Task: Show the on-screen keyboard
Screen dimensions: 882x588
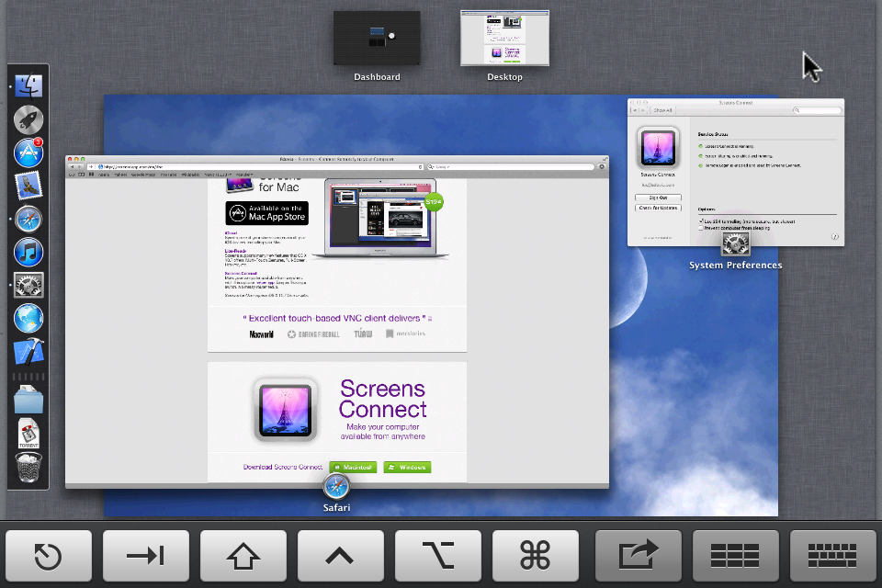Action: [x=832, y=556]
